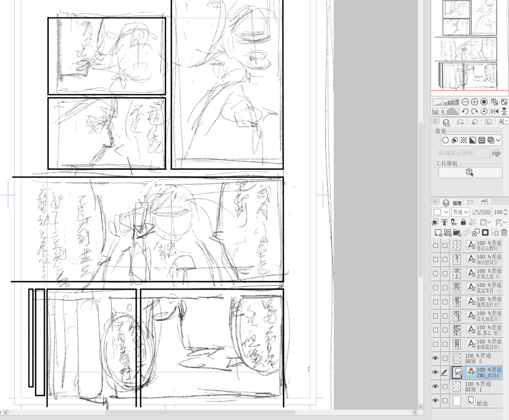Click the lock layer padlock icon
509x420 pixels.
click(463, 222)
